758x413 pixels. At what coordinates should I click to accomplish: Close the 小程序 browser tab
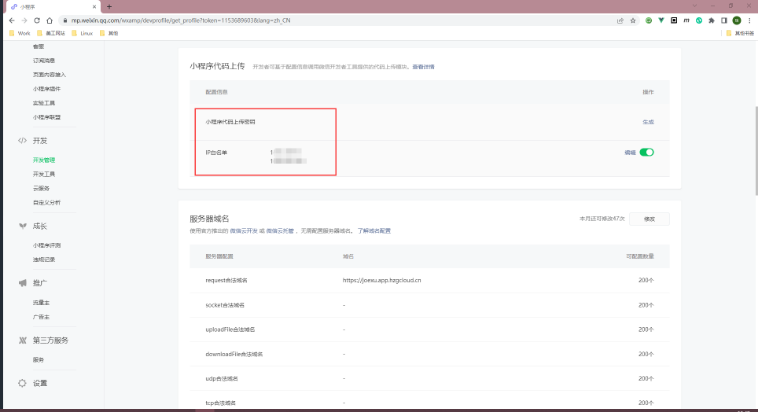tap(94, 7)
